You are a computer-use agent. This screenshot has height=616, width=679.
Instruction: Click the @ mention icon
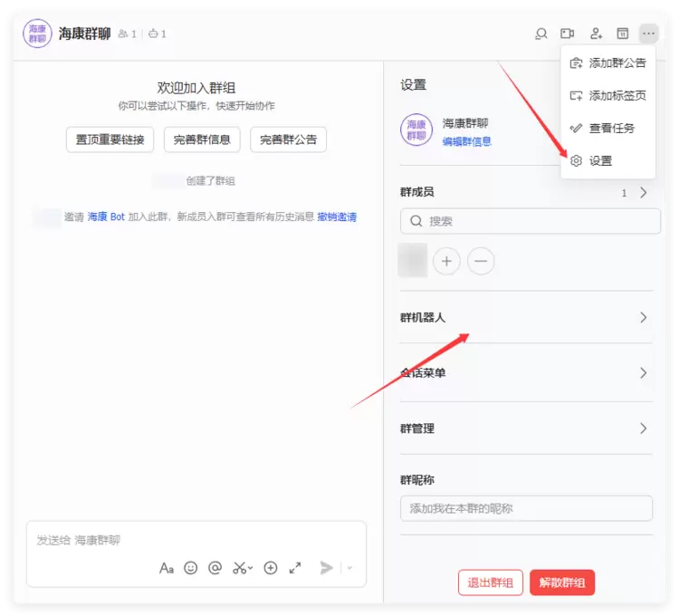tap(215, 568)
